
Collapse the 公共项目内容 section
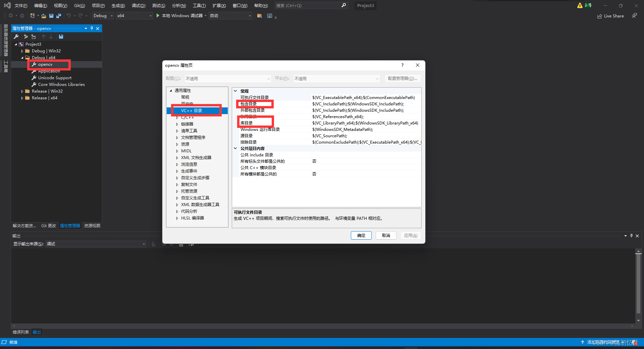pyautogui.click(x=235, y=148)
